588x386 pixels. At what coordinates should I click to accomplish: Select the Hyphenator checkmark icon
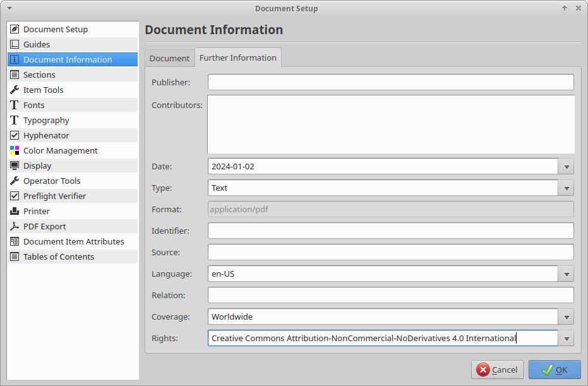pos(15,136)
